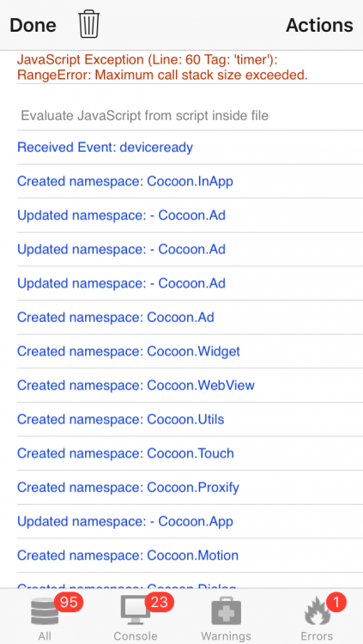Tap the trash can icon to clear logs
This screenshot has width=363, height=644.
click(89, 25)
